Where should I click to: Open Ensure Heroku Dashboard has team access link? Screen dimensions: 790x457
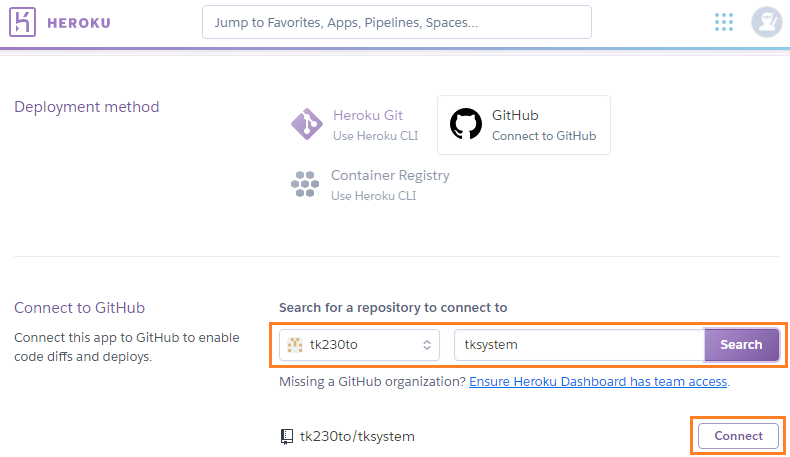point(598,381)
